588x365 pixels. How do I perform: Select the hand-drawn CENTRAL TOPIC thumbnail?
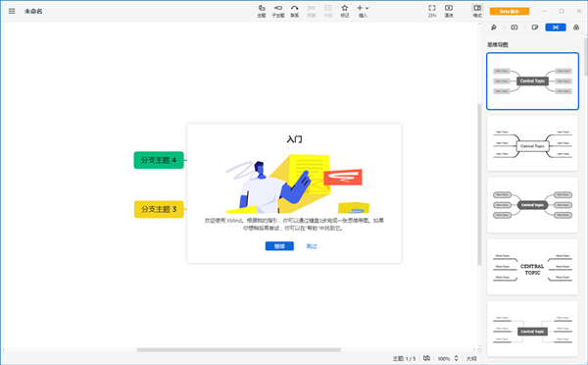click(x=532, y=267)
